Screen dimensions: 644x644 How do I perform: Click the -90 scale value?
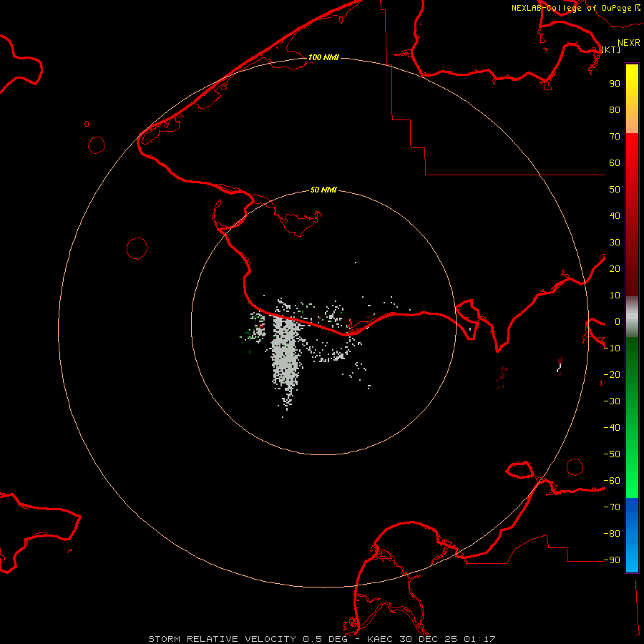pos(612,560)
